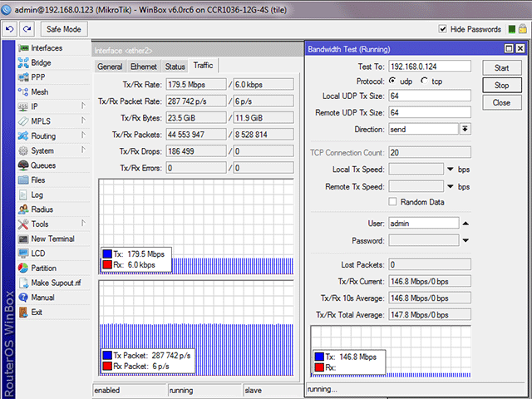
Task: Open Queues via its icon
Action: click(x=23, y=165)
